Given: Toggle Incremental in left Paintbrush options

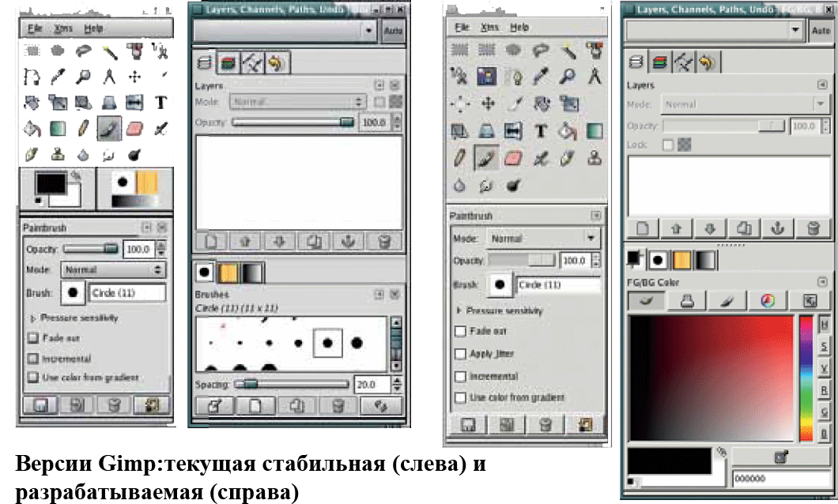Looking at the screenshot, I should click(33, 358).
